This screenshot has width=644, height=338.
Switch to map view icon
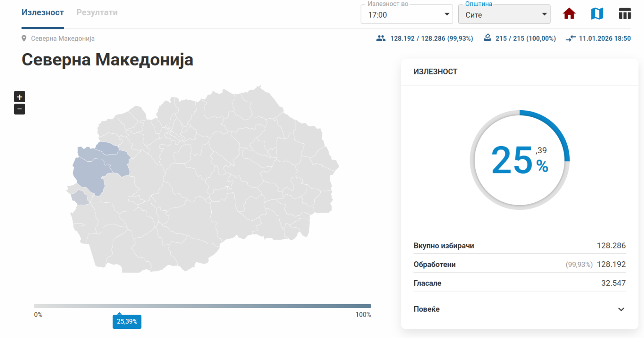[x=597, y=14]
